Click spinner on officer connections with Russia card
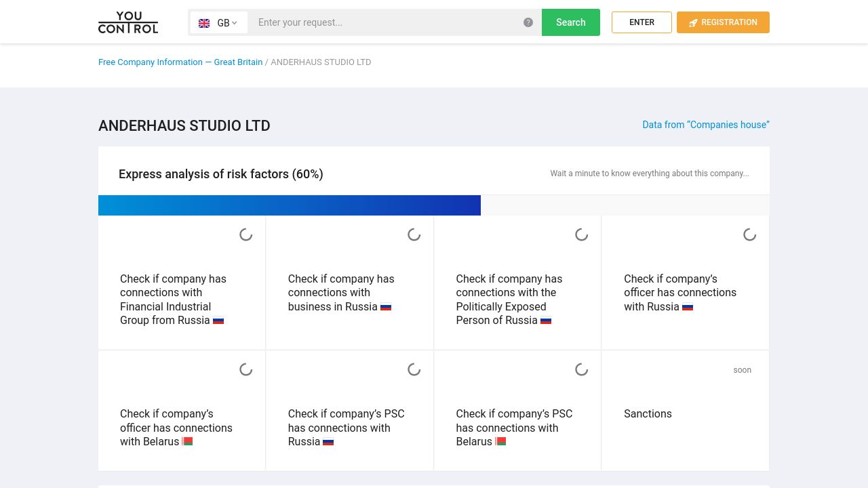 point(750,235)
